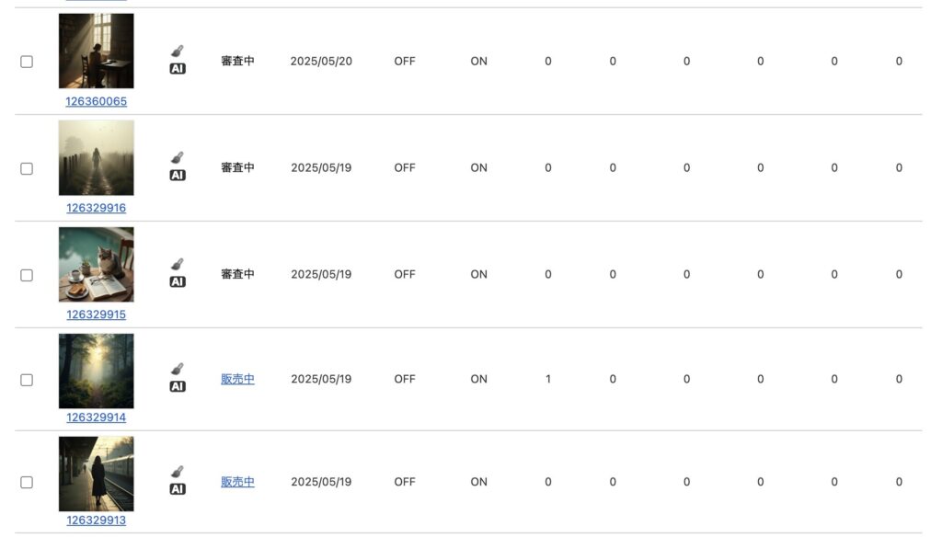The height and width of the screenshot is (560, 942).
Task: Enable the checkbox for item 126329914
Action: click(x=27, y=380)
